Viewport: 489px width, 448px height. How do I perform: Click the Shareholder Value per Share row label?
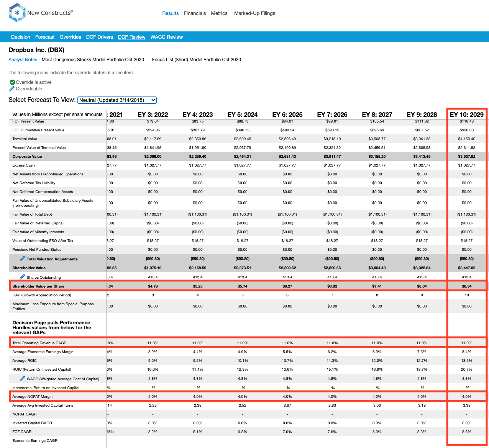click(38, 286)
